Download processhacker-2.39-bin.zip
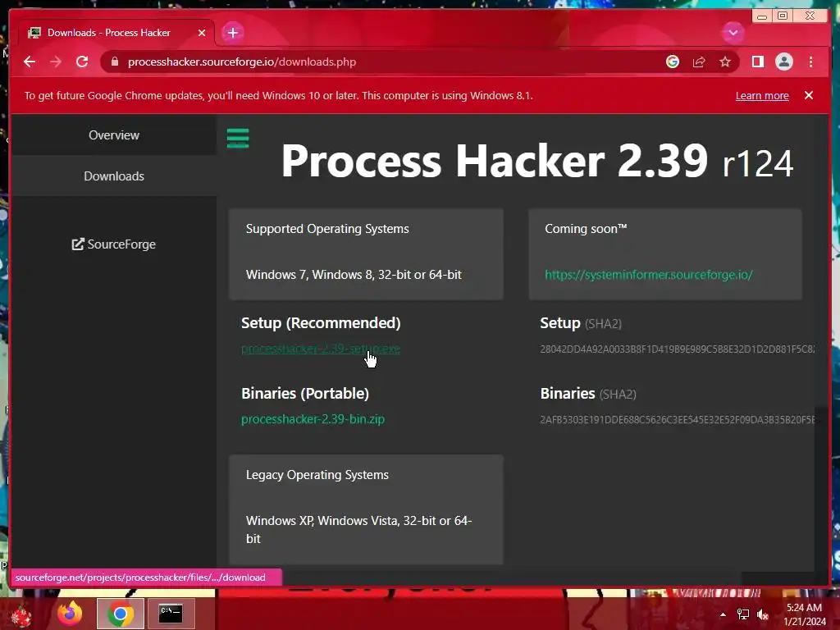Viewport: 840px width, 630px height. click(313, 419)
